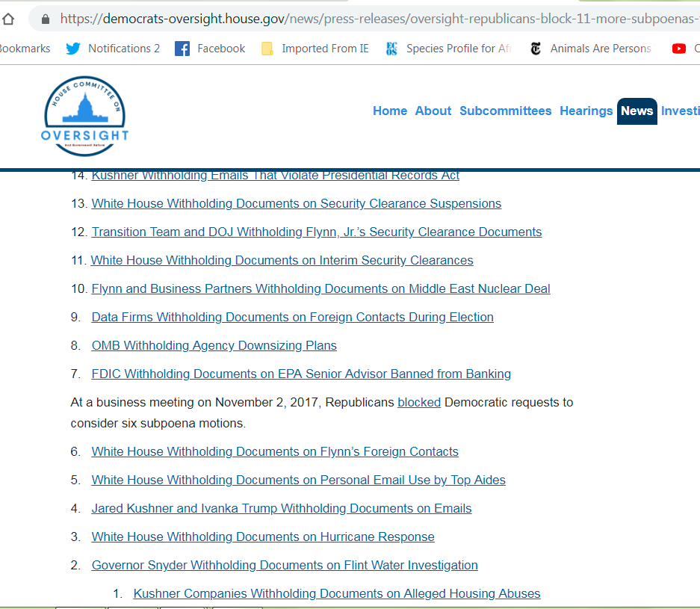Click the 'blocked' hyperlink in paragraph
This screenshot has height=609, width=700.
point(419,402)
